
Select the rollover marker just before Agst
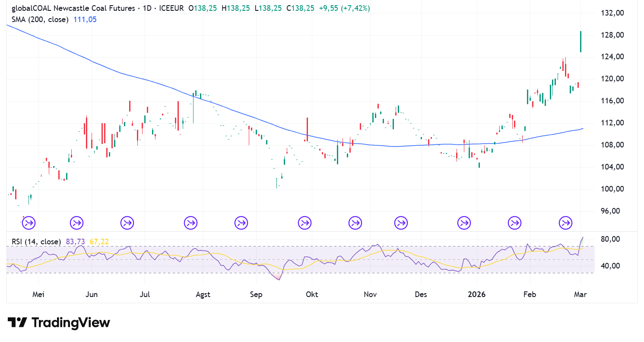[190, 223]
